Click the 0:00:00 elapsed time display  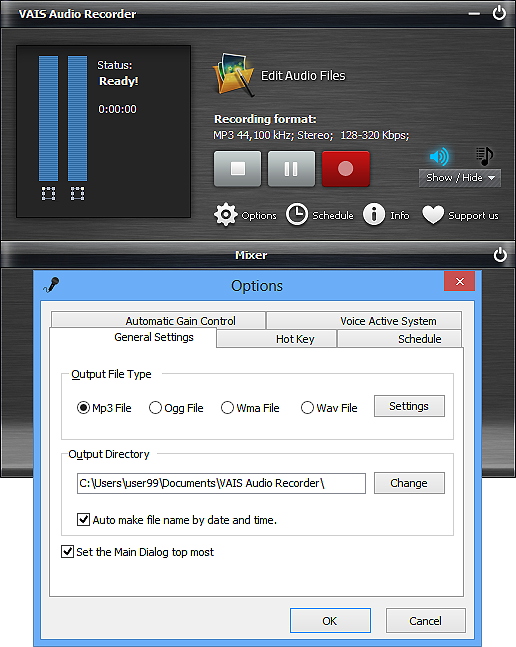(x=117, y=109)
